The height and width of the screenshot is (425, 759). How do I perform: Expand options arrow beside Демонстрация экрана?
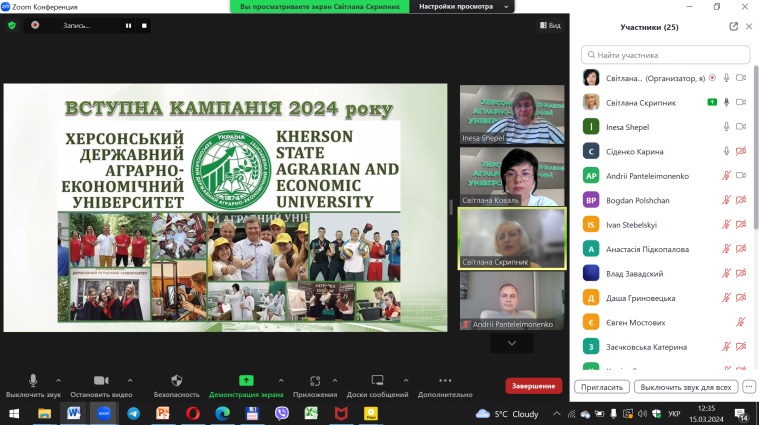click(x=281, y=380)
